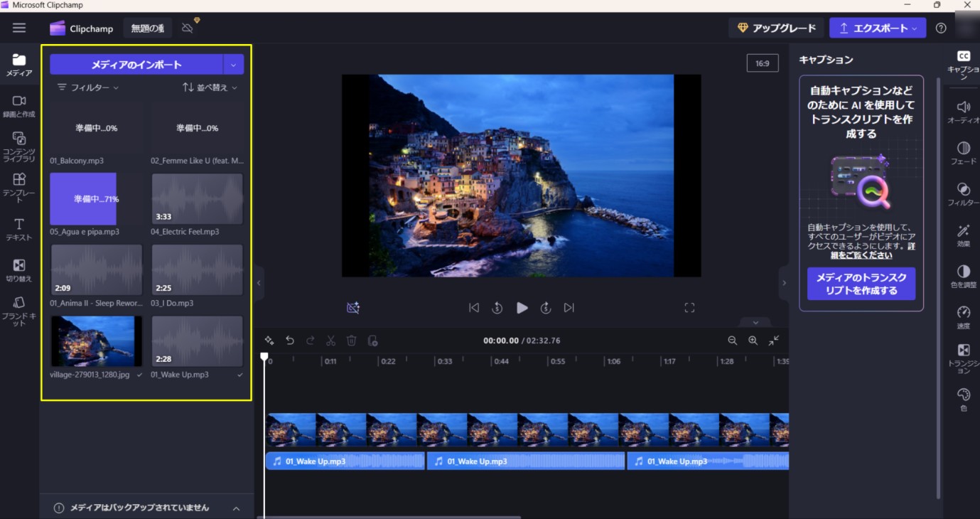The height and width of the screenshot is (519, 980).
Task: Open the トランジション panel icon
Action: tap(964, 358)
